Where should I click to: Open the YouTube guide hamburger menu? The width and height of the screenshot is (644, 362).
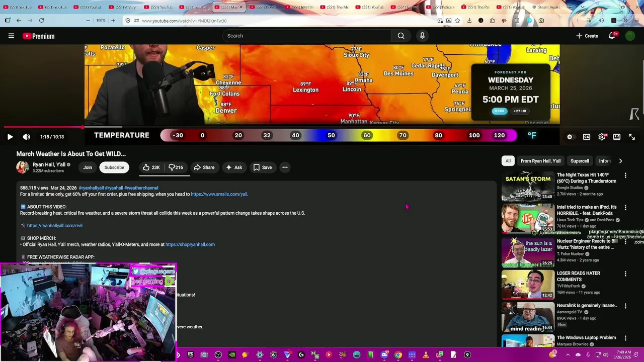point(11,36)
